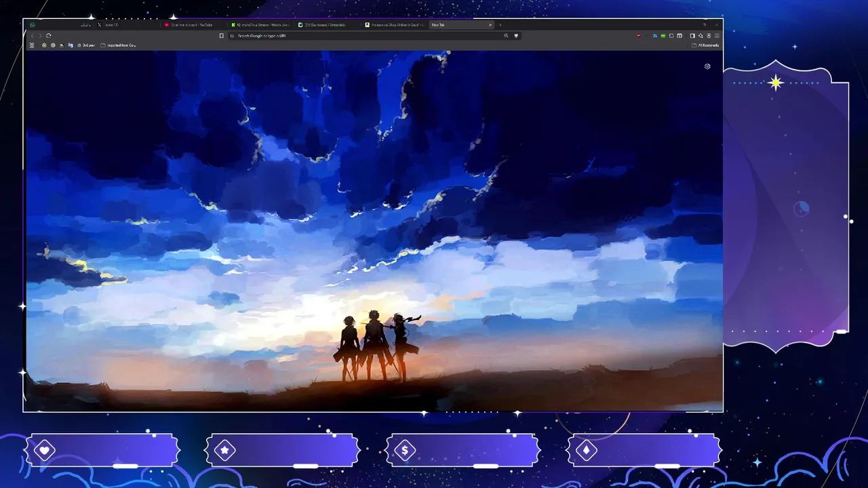868x488 pixels.
Task: Open the red extension icon in toolbar
Action: pyautogui.click(x=639, y=36)
